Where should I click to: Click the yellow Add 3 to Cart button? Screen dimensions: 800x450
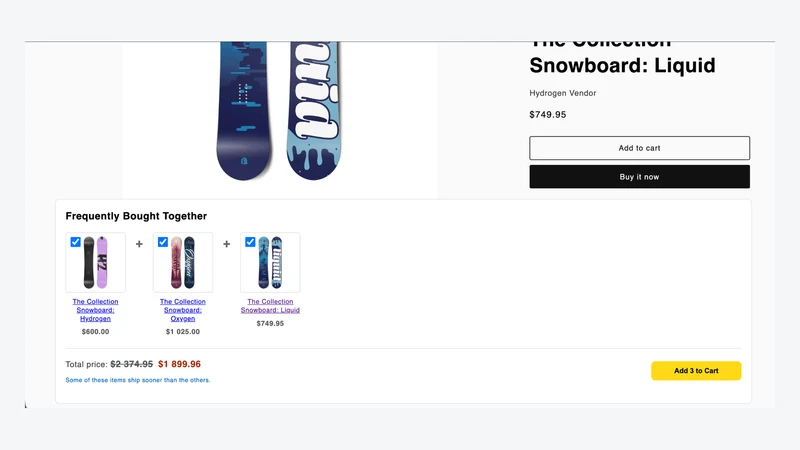696,370
